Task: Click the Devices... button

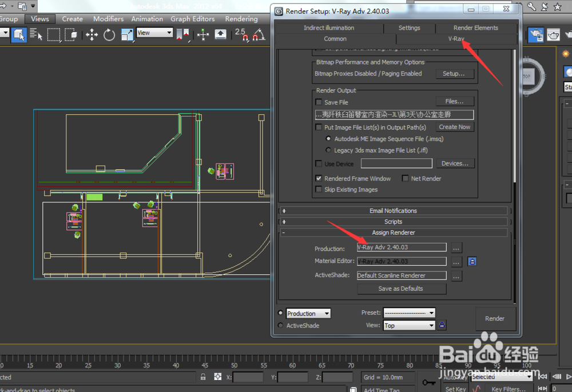Action: click(455, 163)
